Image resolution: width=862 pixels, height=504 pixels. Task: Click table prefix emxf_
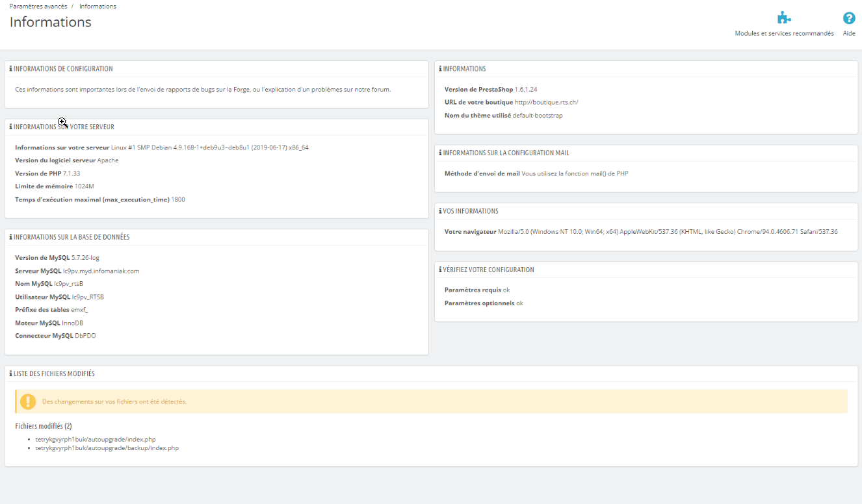(x=79, y=310)
